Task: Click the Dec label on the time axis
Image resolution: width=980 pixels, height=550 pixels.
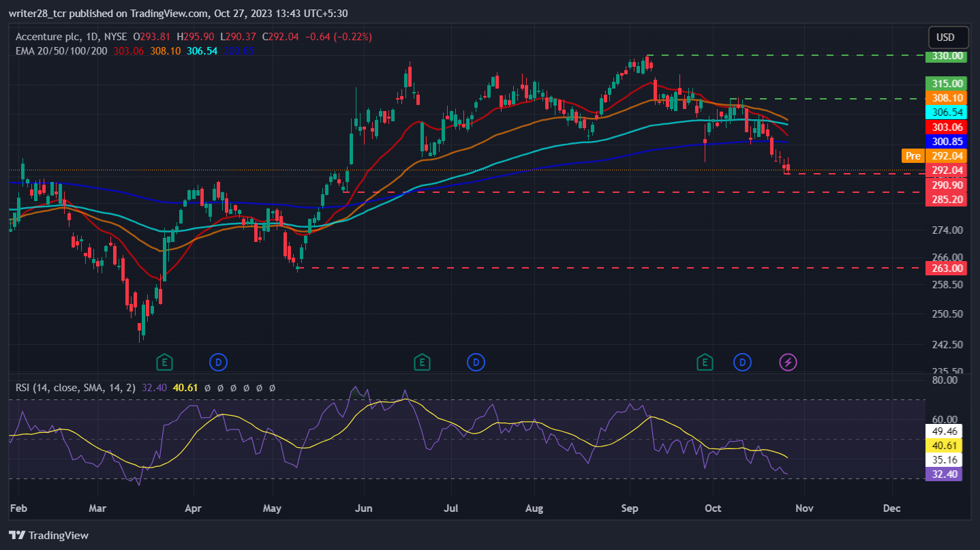Action: 891,508
